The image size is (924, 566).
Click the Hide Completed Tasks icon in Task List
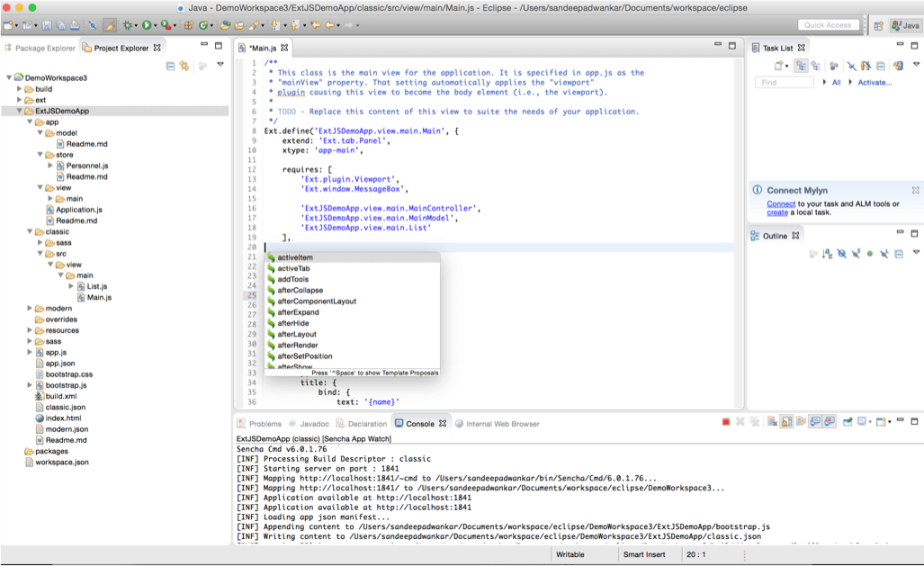point(851,66)
